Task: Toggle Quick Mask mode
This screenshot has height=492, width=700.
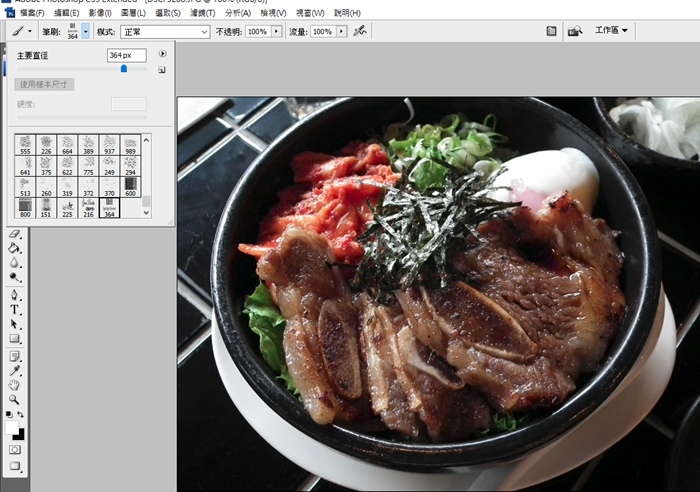Action: [15, 449]
